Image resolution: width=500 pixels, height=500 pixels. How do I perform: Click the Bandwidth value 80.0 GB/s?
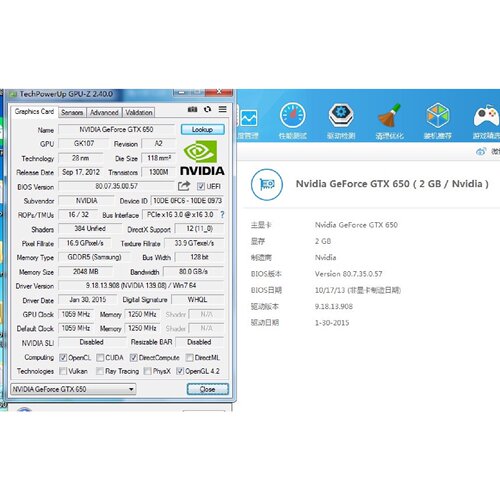click(x=193, y=271)
